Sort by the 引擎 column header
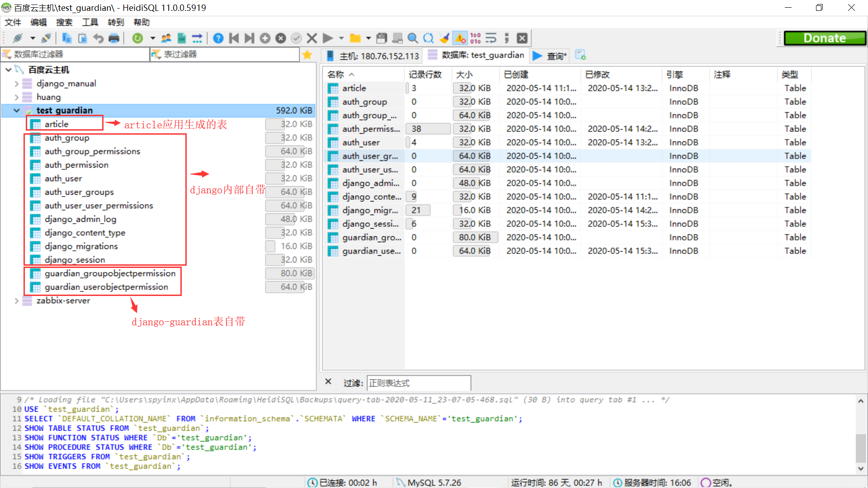The width and height of the screenshot is (868, 488). pyautogui.click(x=686, y=75)
